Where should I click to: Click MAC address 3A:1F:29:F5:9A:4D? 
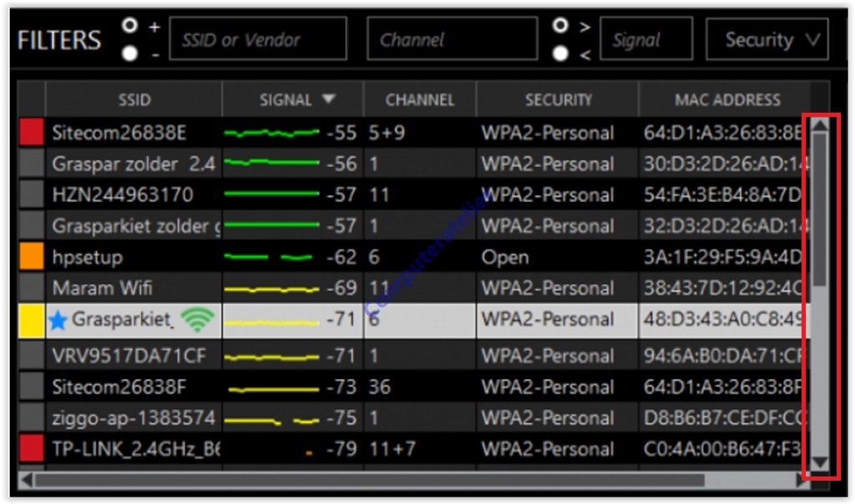pos(722,257)
